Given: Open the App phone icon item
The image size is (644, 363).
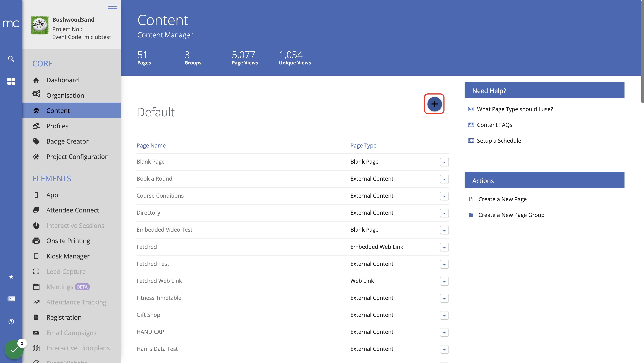Looking at the screenshot, I should click(x=36, y=195).
